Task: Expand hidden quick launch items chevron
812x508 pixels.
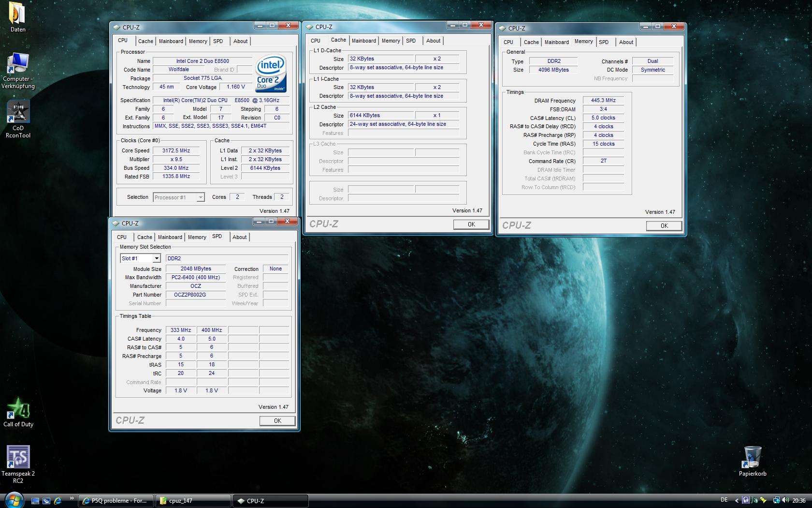Action: click(72, 498)
